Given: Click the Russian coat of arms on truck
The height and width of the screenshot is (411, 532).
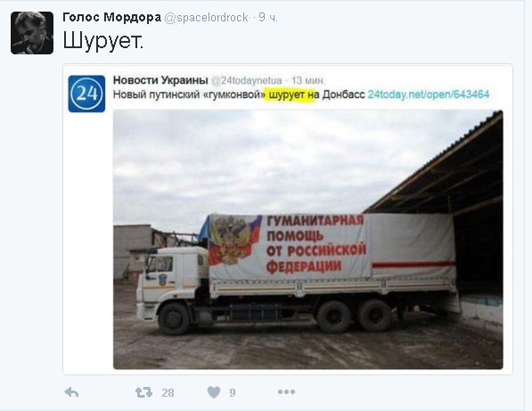Looking at the screenshot, I should [x=232, y=240].
